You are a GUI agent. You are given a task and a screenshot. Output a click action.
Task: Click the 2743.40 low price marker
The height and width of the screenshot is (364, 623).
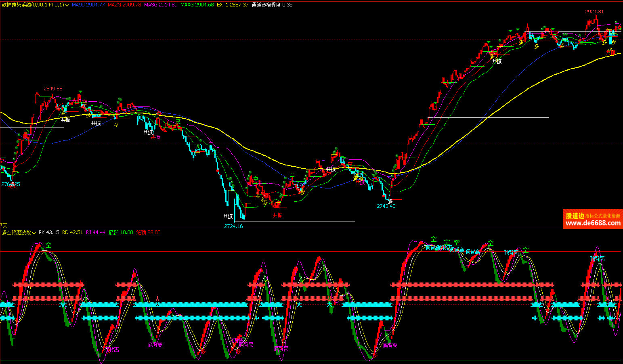386,206
